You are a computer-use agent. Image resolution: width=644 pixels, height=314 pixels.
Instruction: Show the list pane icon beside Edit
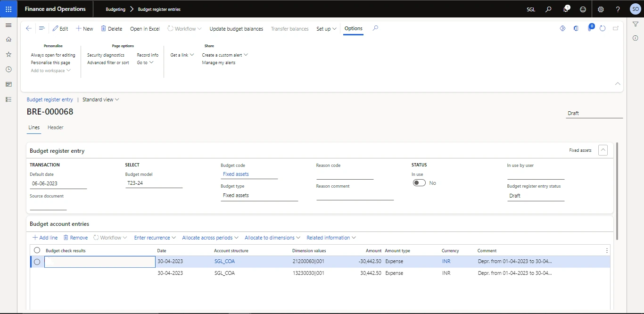tap(42, 29)
